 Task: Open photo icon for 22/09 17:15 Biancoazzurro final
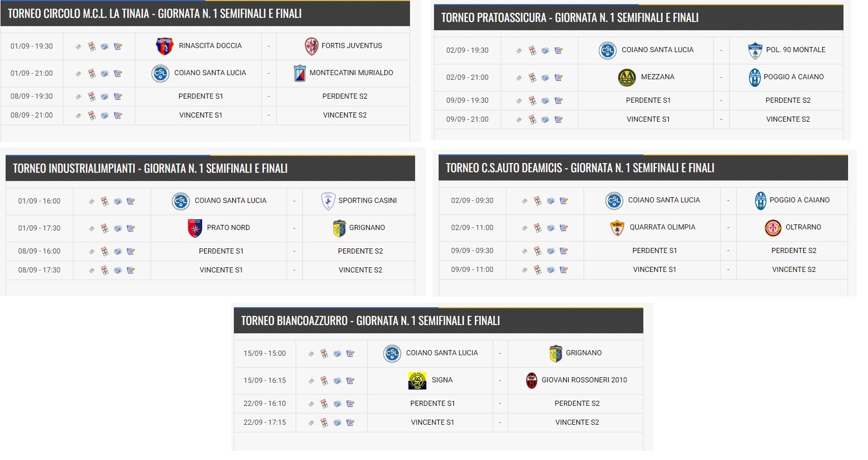click(x=337, y=423)
